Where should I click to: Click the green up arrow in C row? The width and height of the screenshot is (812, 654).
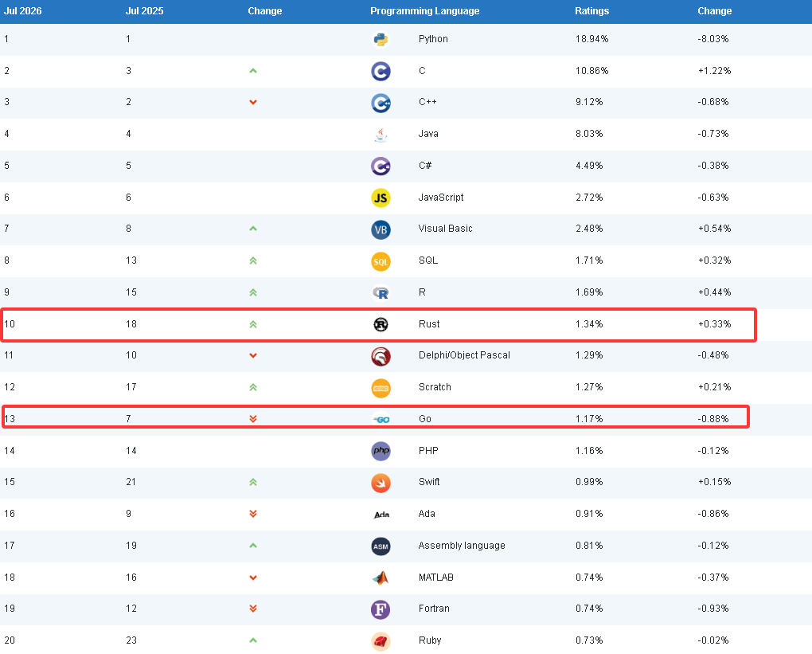pyautogui.click(x=252, y=70)
